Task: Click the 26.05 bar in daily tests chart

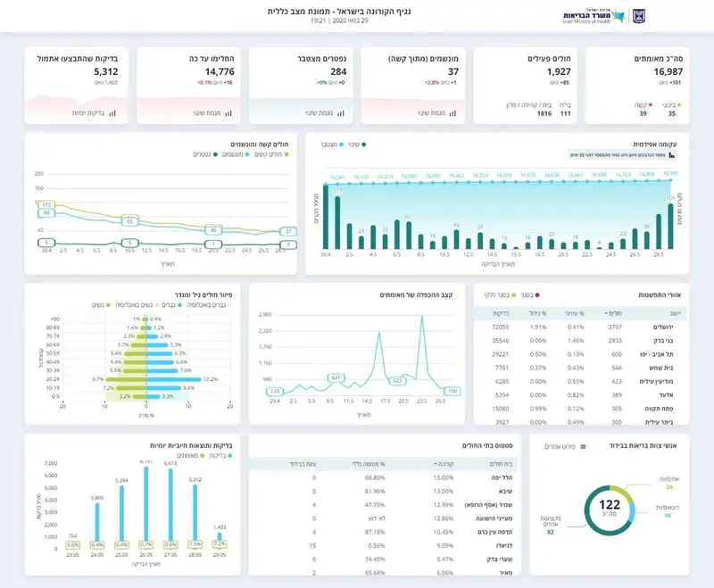Action: click(146, 503)
